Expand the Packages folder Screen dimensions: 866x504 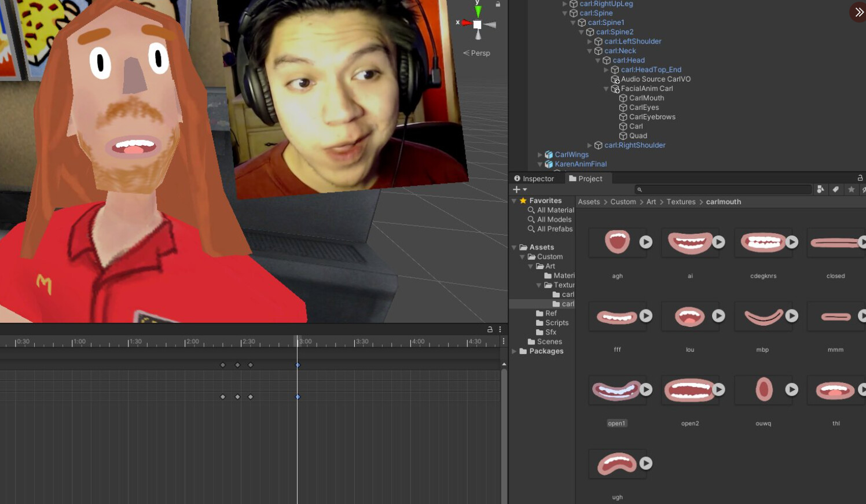point(514,351)
